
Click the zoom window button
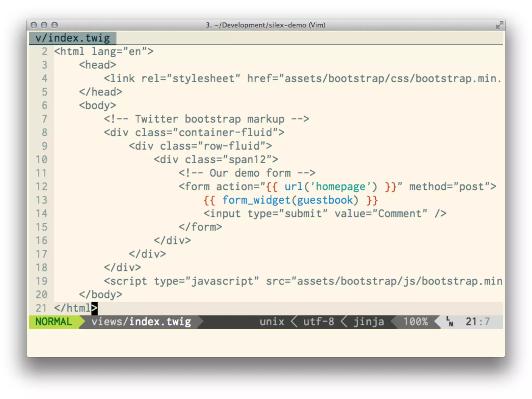coord(55,25)
